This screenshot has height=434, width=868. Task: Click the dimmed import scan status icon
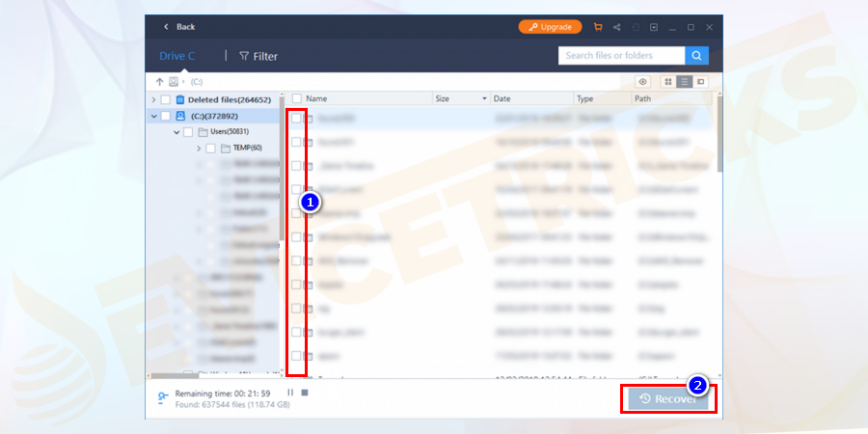click(637, 27)
